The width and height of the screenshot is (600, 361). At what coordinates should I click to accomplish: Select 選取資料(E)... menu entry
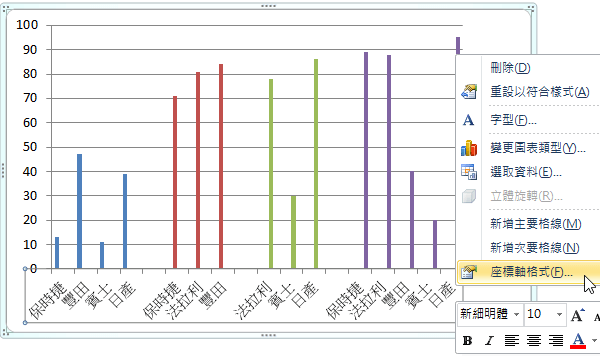[x=526, y=172]
